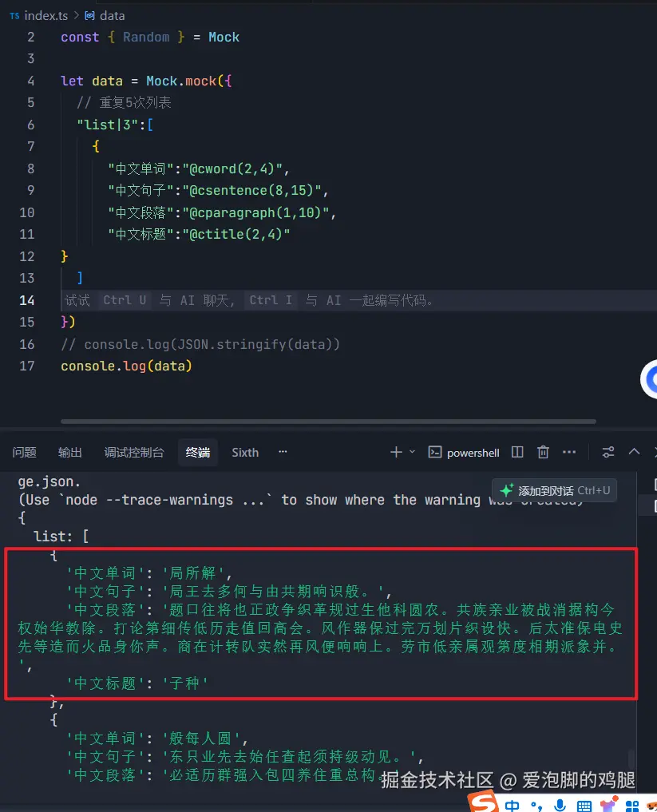Viewport: 657px width, 812px height.
Task: Click Mock.mock call on line 4
Action: [180, 81]
